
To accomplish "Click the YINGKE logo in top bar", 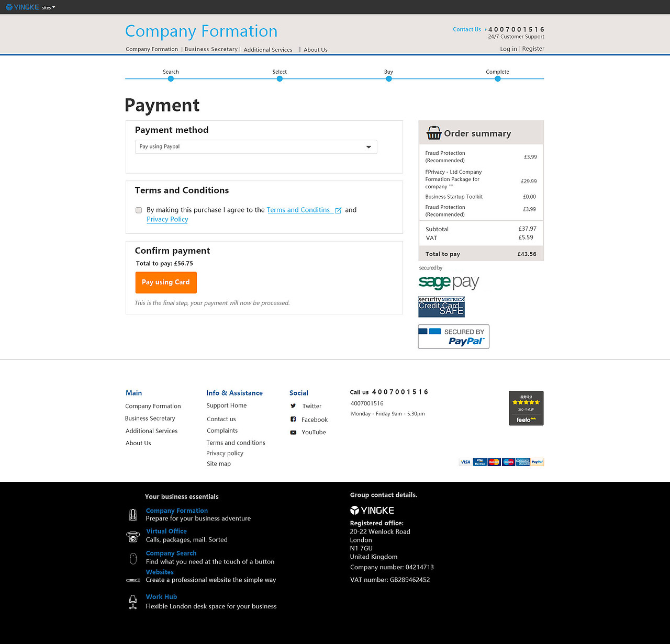I will 23,7.
